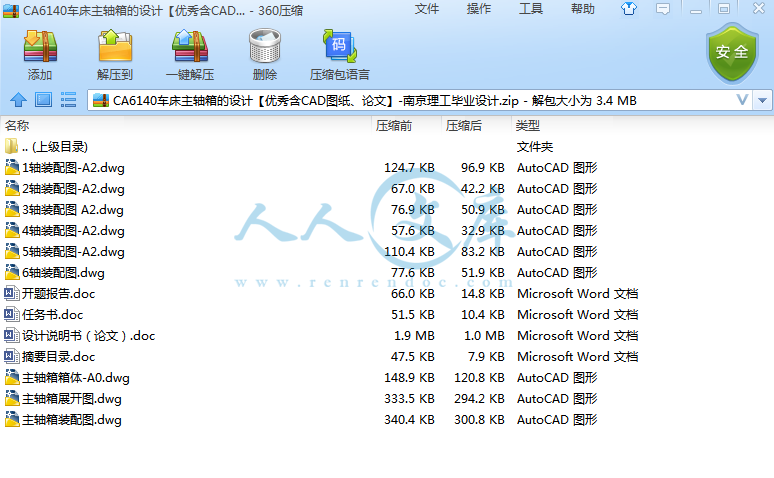This screenshot has height=478, width=774.
Task: Open the feedback message icon in title bar
Action: [663, 9]
